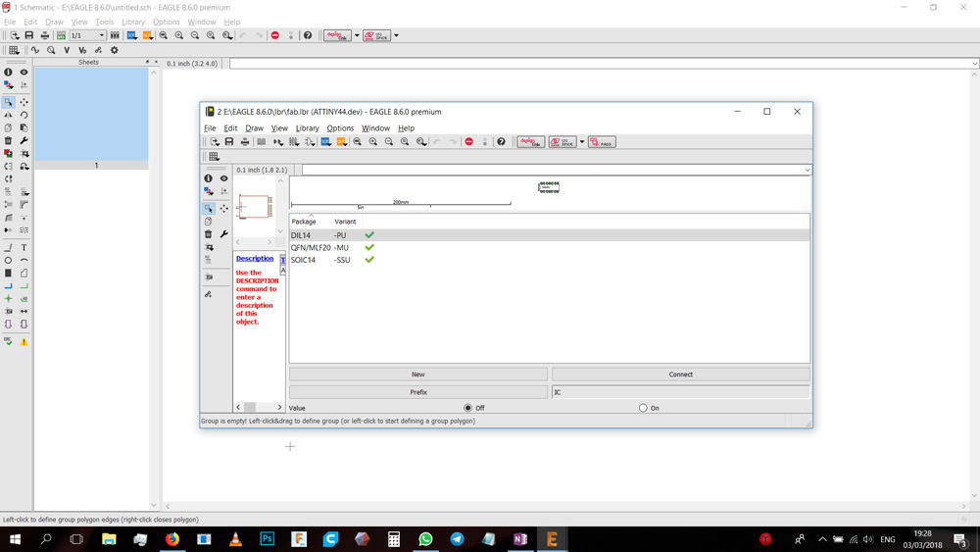Click the Description link
The height and width of the screenshot is (552, 980).
[255, 258]
